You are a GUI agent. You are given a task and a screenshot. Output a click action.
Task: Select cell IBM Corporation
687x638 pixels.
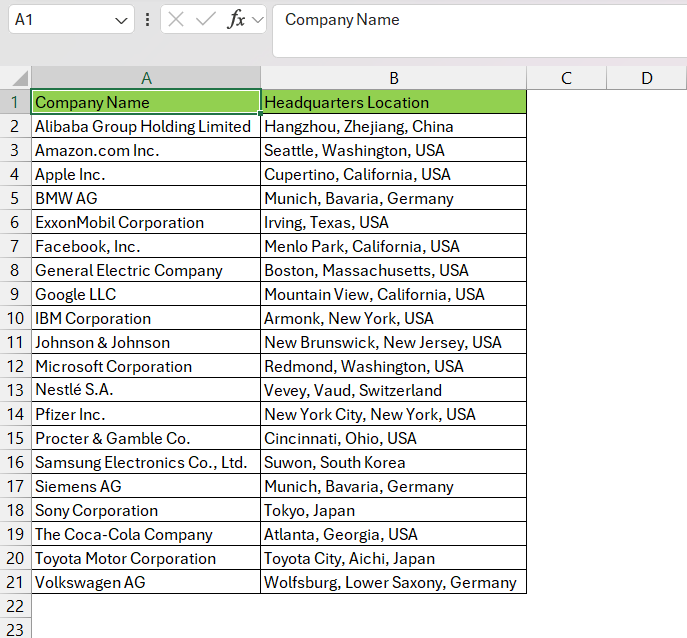point(146,318)
